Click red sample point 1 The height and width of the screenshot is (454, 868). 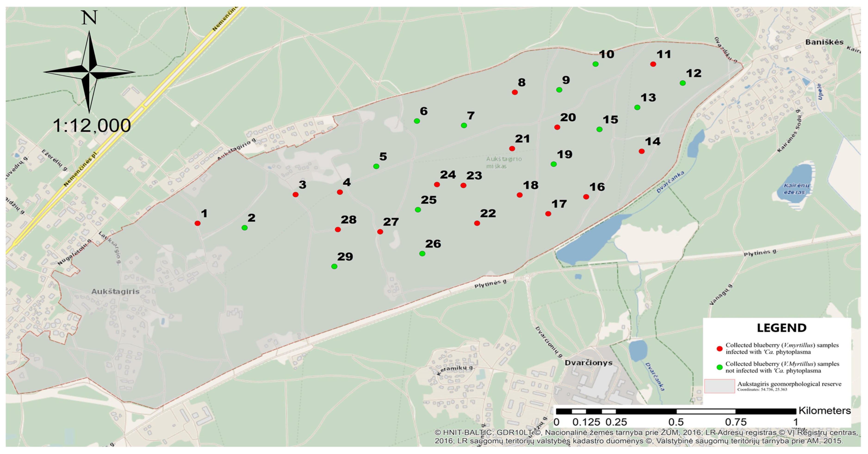[198, 224]
